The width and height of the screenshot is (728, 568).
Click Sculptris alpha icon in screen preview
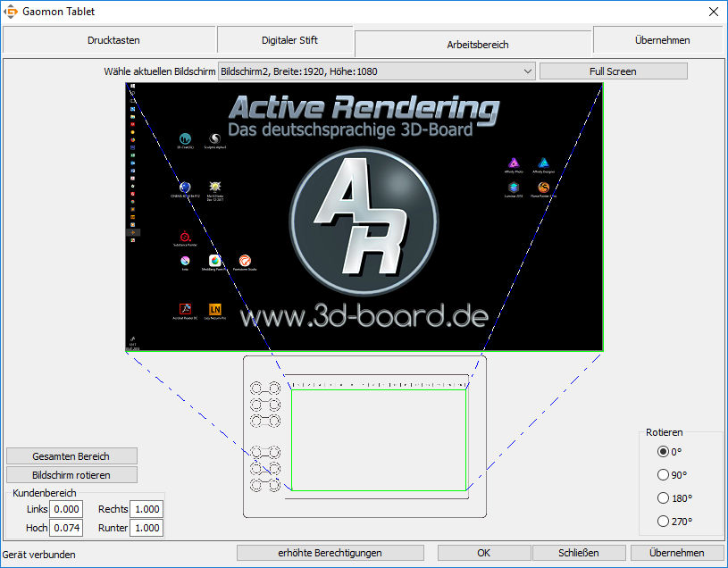pos(215,138)
